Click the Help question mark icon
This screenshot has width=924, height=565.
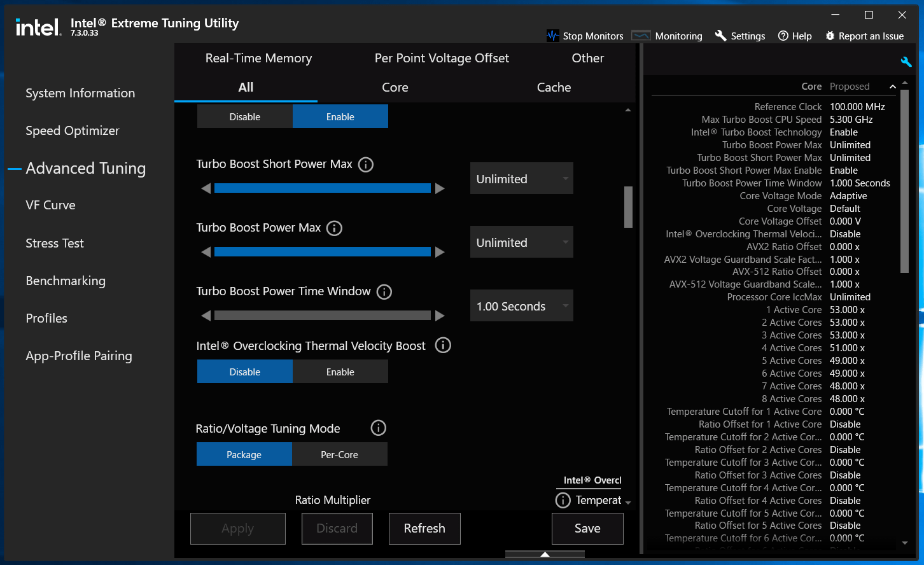coord(783,36)
